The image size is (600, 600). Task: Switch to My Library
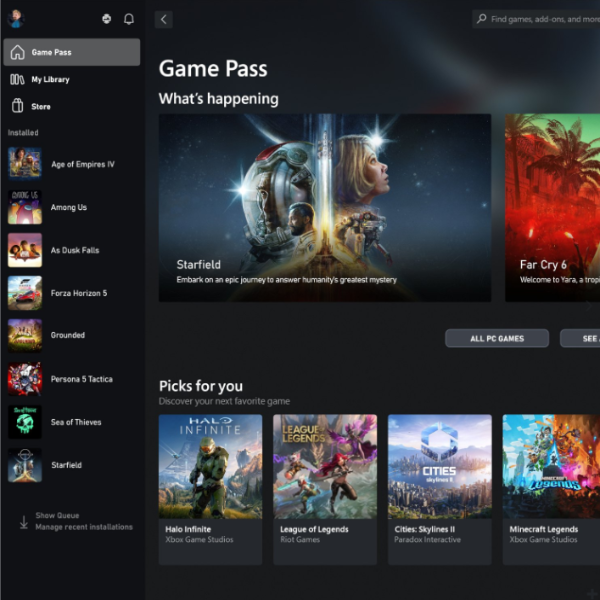click(50, 79)
